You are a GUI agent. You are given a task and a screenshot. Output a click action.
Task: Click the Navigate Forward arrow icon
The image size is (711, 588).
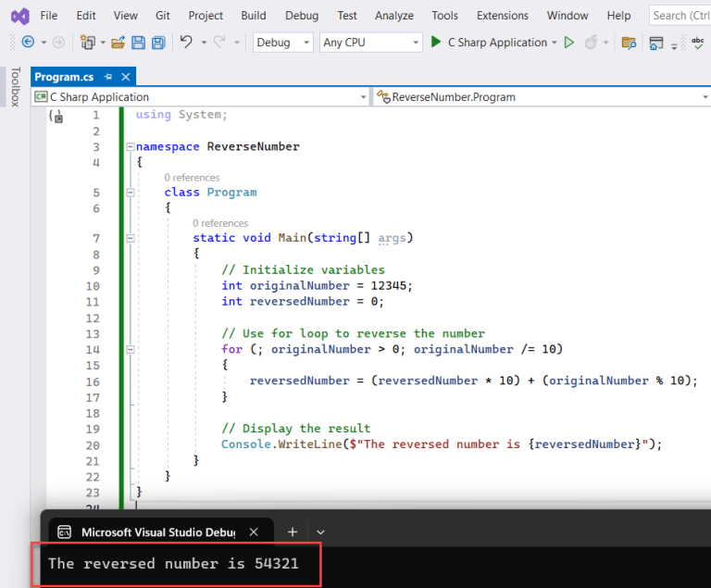(x=58, y=43)
